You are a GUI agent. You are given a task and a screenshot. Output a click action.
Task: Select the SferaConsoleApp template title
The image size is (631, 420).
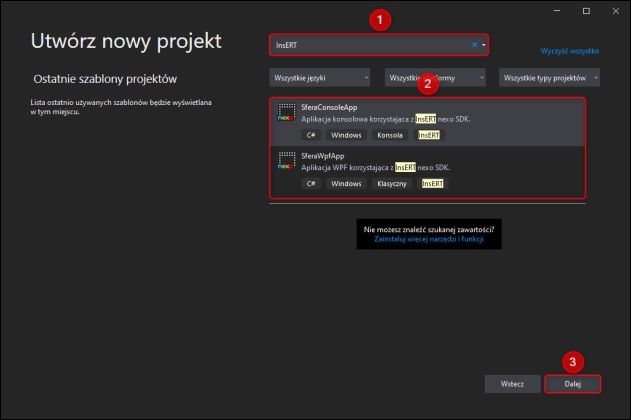pyautogui.click(x=329, y=107)
